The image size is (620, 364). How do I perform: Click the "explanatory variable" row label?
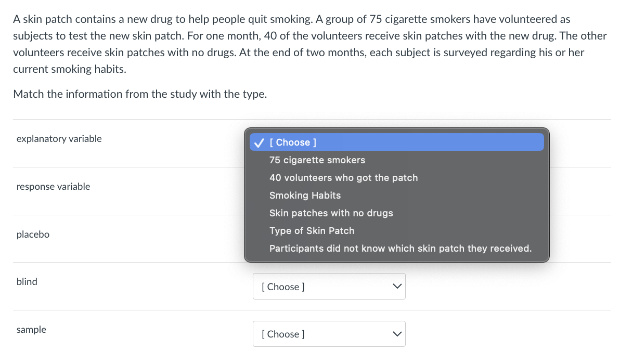coord(59,139)
